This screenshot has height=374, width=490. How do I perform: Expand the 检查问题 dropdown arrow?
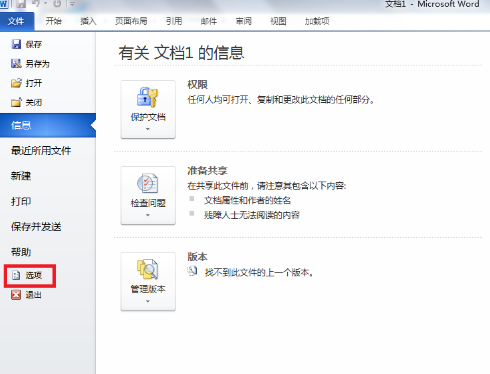coord(148,215)
